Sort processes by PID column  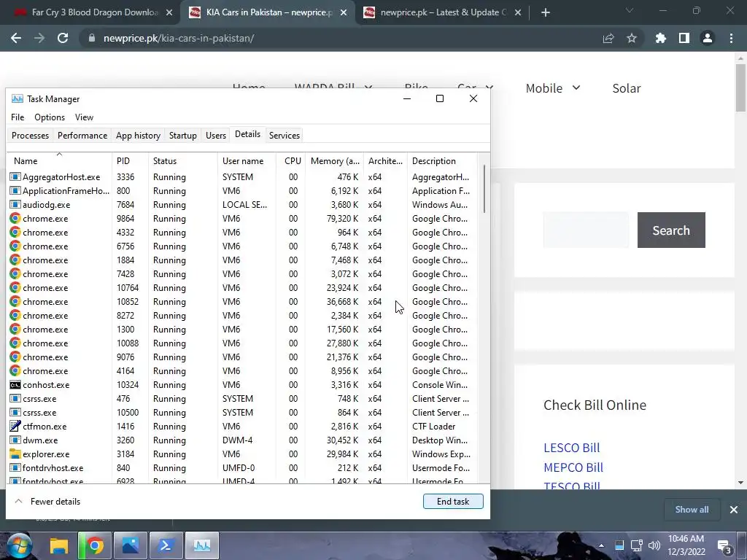(x=130, y=161)
